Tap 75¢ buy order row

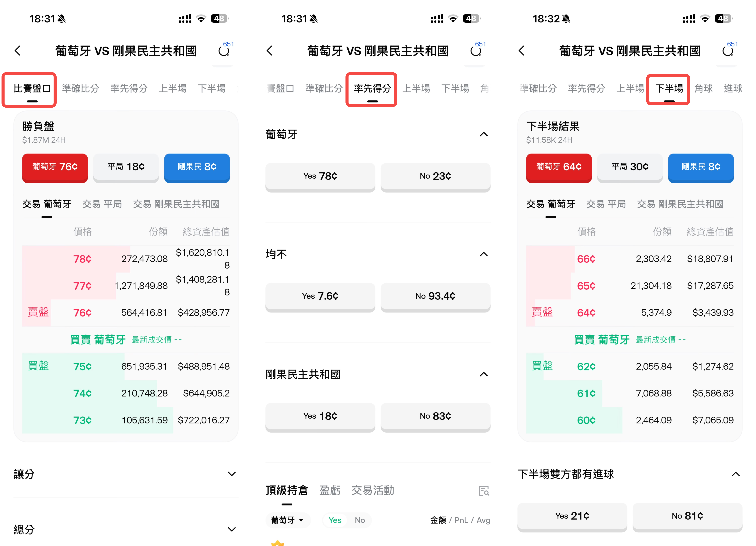tap(126, 367)
